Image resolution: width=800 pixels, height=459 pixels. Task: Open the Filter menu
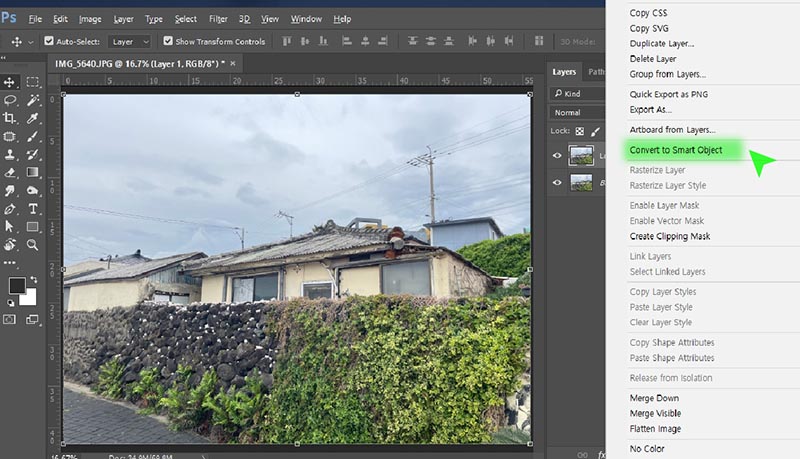[x=218, y=19]
